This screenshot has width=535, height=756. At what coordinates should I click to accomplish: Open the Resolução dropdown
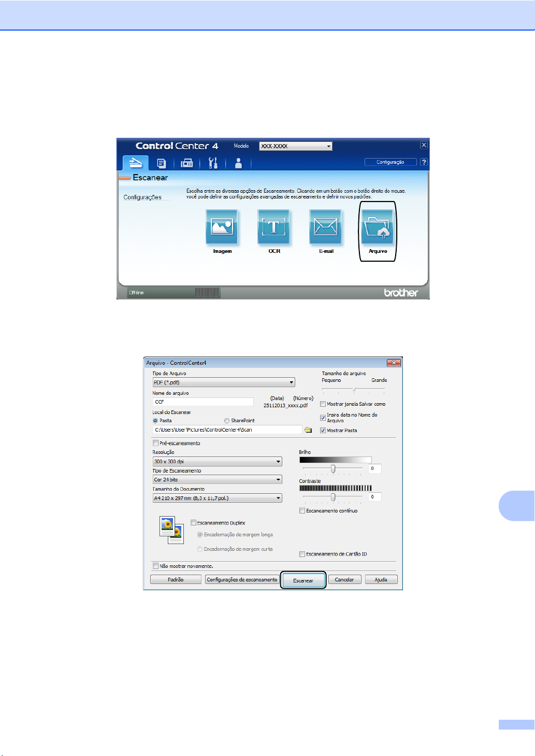218,461
